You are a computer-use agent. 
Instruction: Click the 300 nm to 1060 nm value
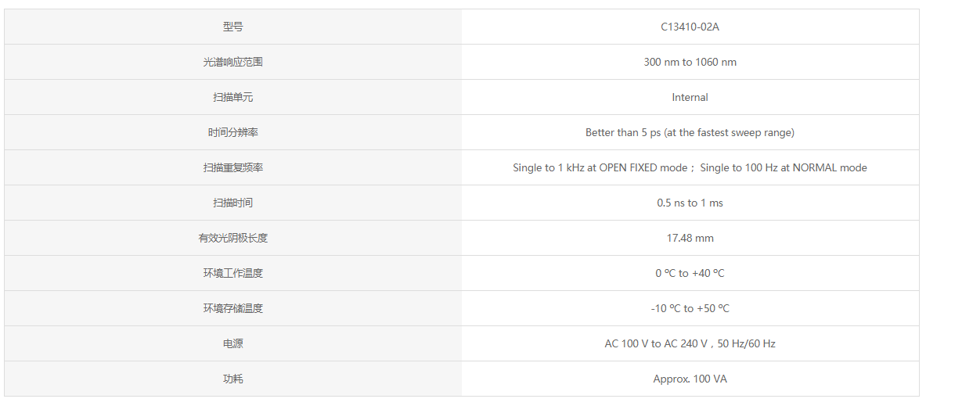click(x=690, y=62)
